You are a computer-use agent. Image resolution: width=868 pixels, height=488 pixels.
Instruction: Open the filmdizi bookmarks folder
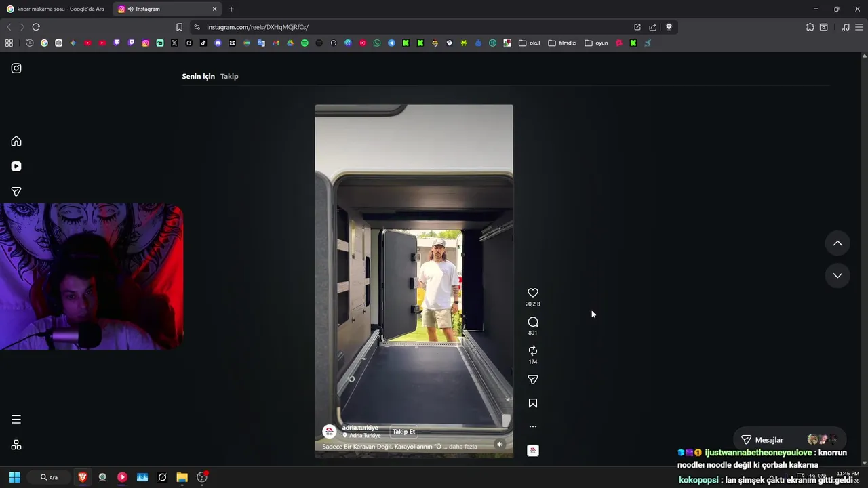562,43
